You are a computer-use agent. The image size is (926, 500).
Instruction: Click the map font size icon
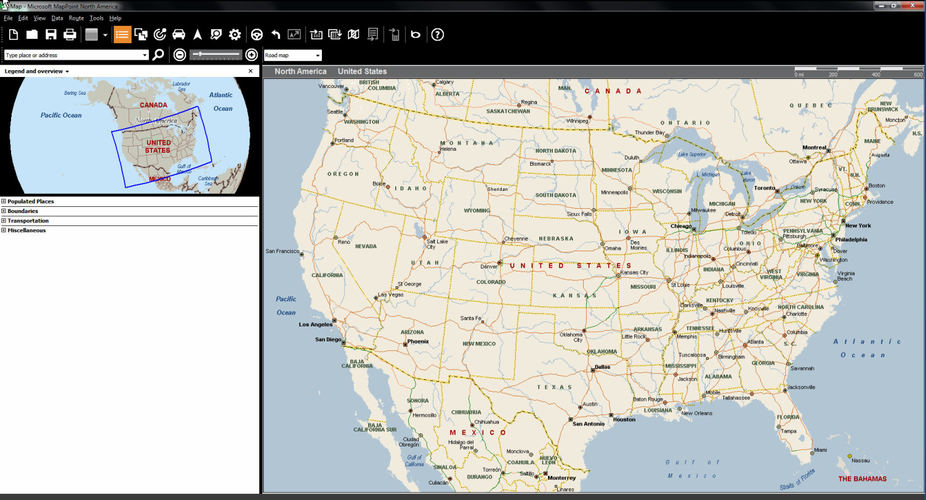294,35
